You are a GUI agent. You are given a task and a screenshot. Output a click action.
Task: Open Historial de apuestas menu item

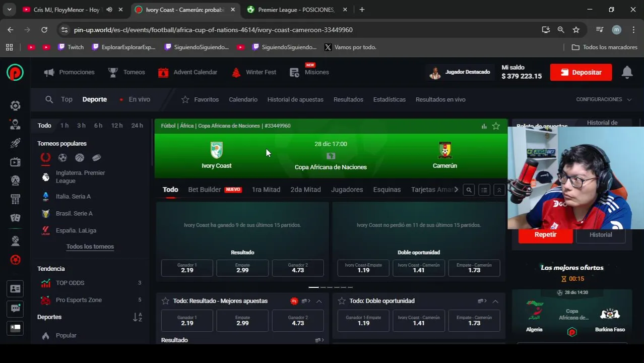click(295, 99)
